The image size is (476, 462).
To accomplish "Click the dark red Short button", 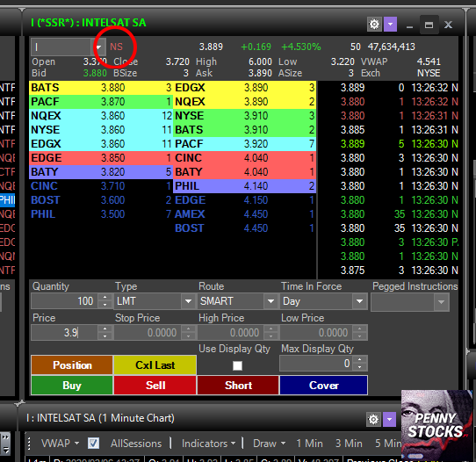I will [238, 386].
